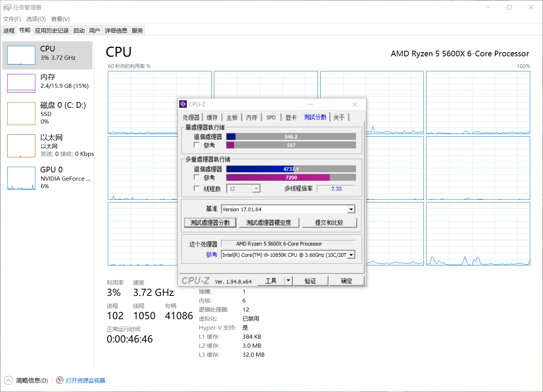The height and width of the screenshot is (392, 543).
Task: Open the 内存 tab in CPU-Z
Action: pos(252,118)
